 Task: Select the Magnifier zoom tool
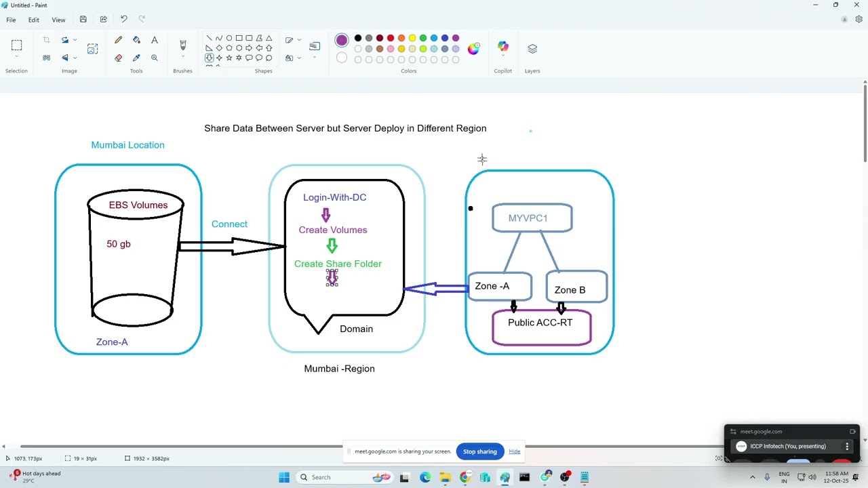coord(155,58)
